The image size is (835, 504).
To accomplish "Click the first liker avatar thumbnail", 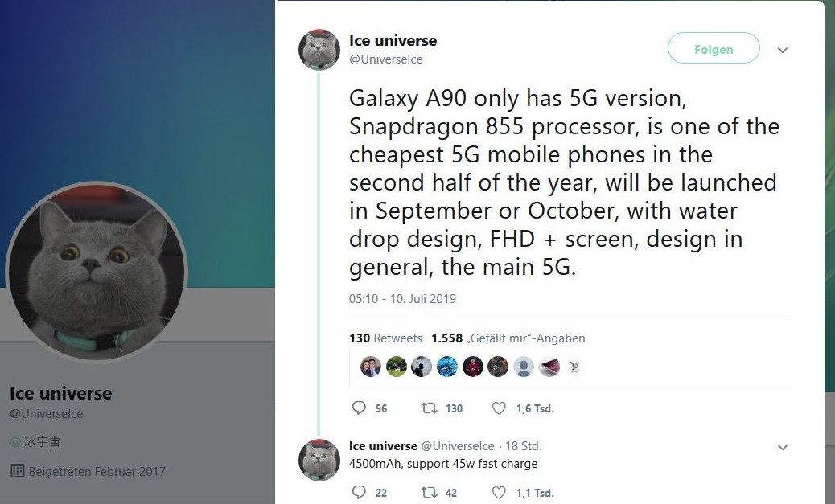I will tap(371, 367).
